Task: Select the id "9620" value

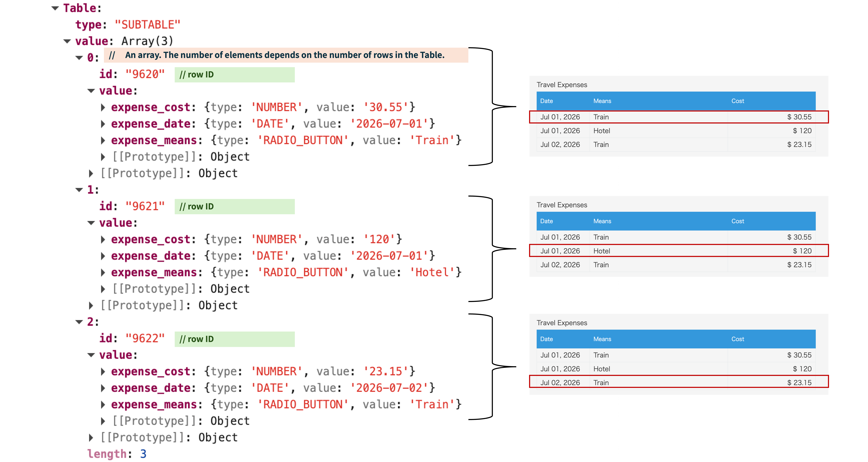Action: pos(145,74)
